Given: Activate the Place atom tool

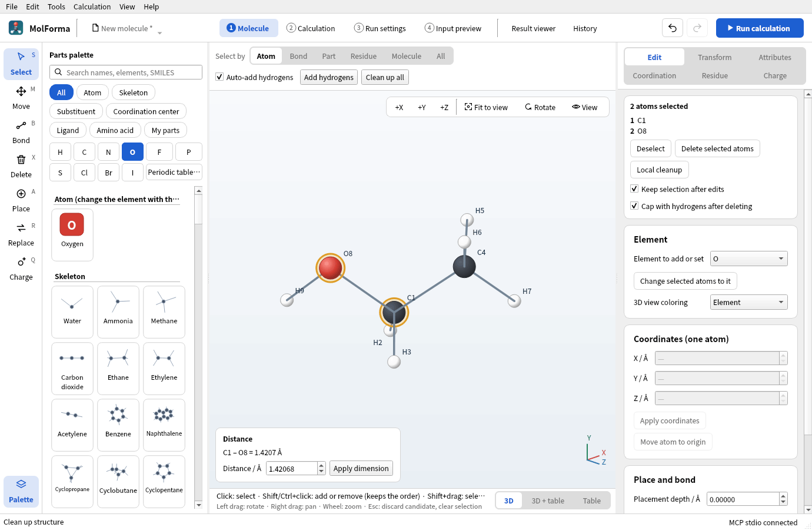Looking at the screenshot, I should pos(21,200).
